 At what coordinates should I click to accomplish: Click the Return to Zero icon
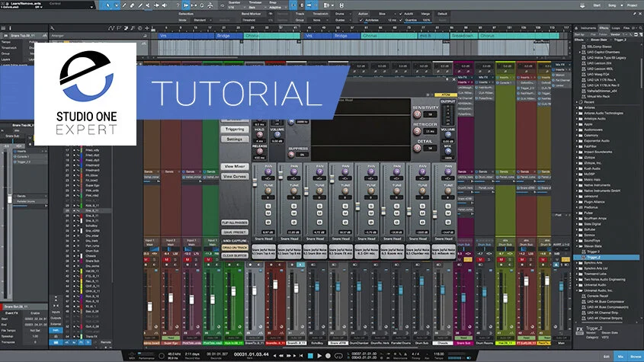click(301, 356)
